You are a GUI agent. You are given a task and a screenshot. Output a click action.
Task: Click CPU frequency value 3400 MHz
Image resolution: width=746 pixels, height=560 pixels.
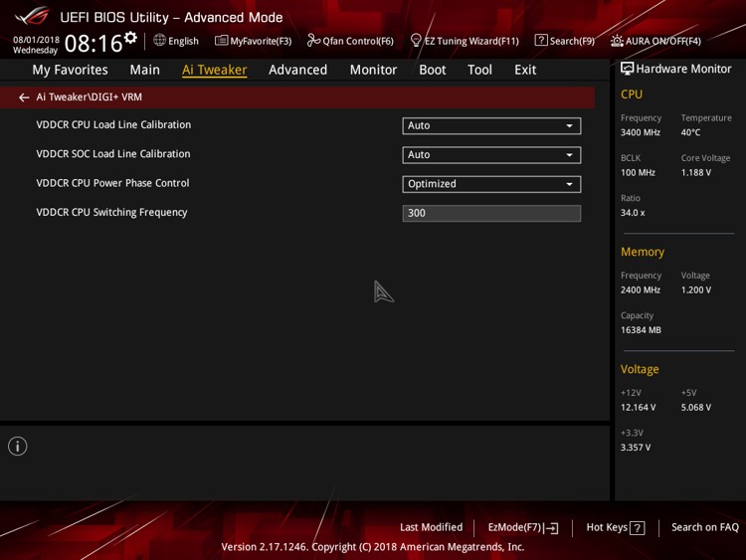[641, 132]
